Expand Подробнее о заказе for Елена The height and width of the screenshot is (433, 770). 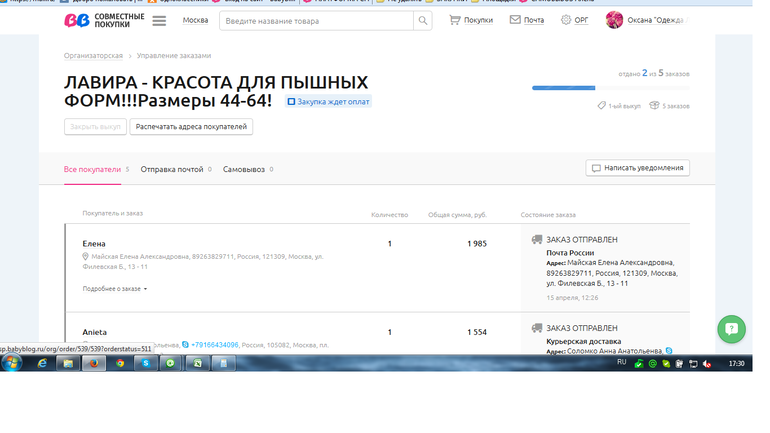click(x=115, y=289)
